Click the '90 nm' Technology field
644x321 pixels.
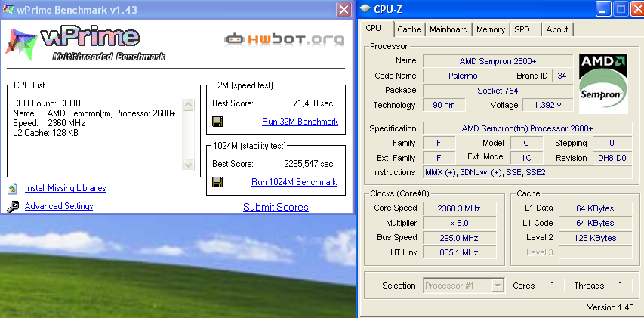point(444,105)
